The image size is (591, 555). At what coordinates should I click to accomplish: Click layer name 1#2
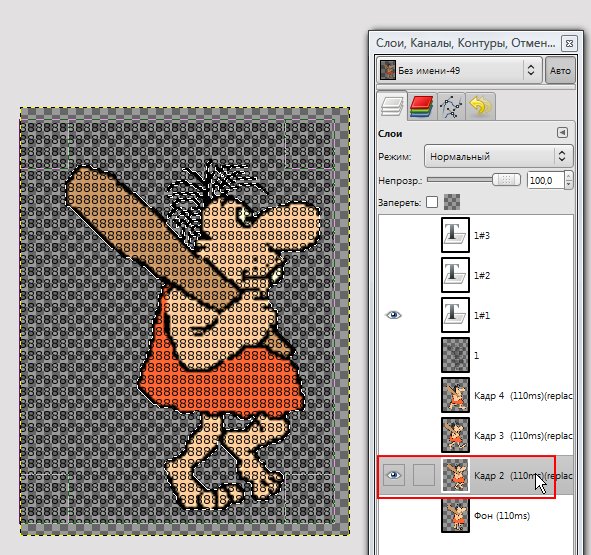(482, 276)
